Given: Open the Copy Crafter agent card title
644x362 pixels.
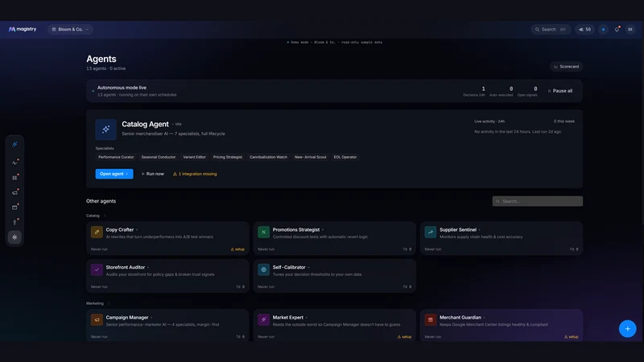Looking at the screenshot, I should pyautogui.click(x=119, y=230).
